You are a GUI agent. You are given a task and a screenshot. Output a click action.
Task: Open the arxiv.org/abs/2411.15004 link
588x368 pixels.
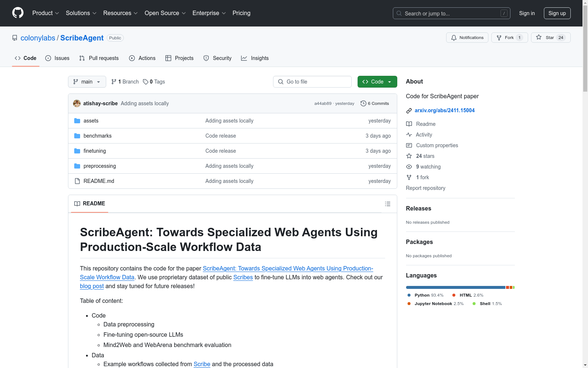[445, 110]
